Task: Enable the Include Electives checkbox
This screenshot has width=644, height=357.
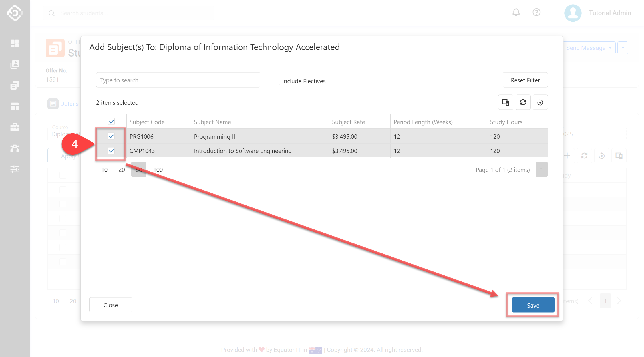Action: click(275, 81)
